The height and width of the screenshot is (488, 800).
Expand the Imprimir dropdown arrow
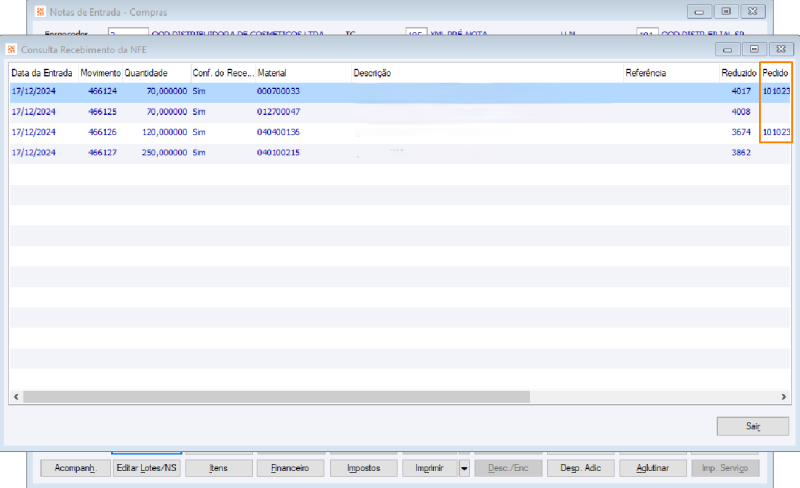click(464, 468)
